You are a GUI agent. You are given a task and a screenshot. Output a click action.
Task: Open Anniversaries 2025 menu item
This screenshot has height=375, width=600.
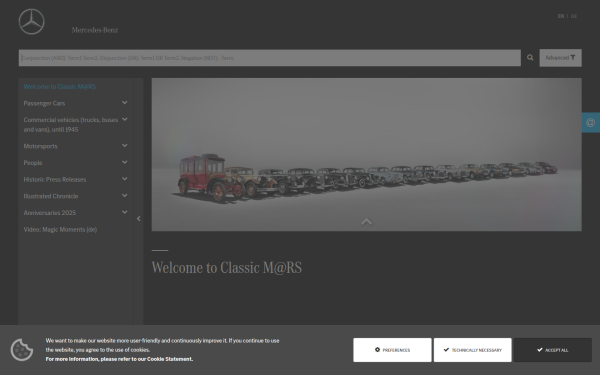50,213
